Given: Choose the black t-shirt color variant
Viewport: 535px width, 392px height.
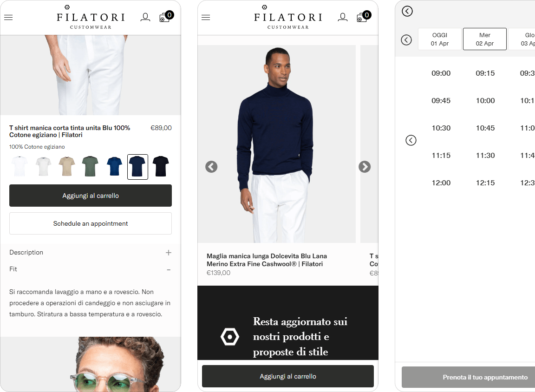Looking at the screenshot, I should (x=161, y=166).
